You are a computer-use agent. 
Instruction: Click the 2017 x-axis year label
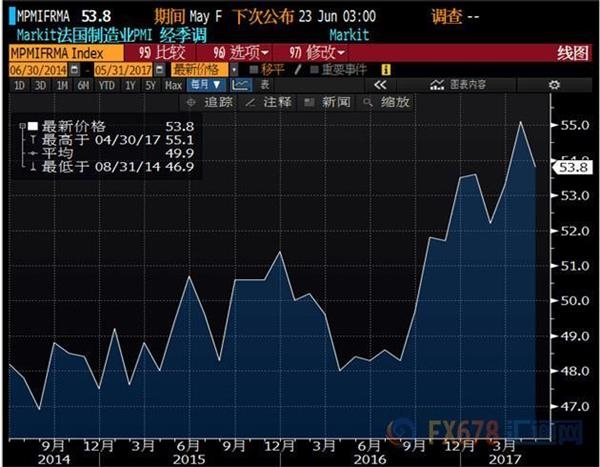tap(505, 459)
